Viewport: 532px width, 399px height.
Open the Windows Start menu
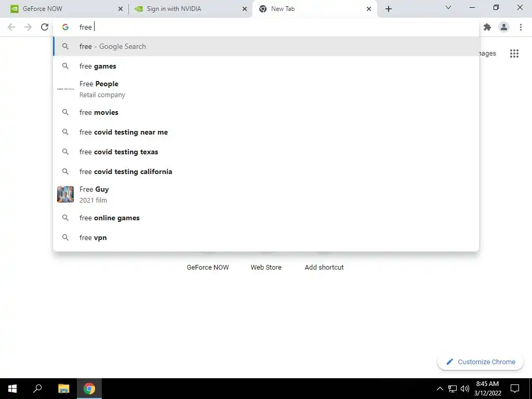[x=12, y=389]
